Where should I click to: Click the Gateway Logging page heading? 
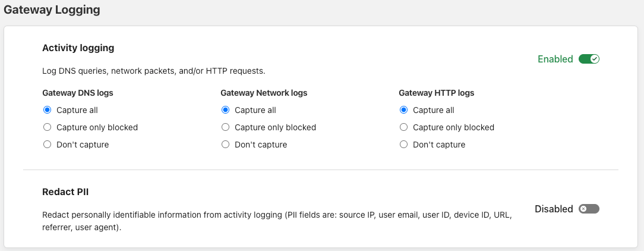52,10
